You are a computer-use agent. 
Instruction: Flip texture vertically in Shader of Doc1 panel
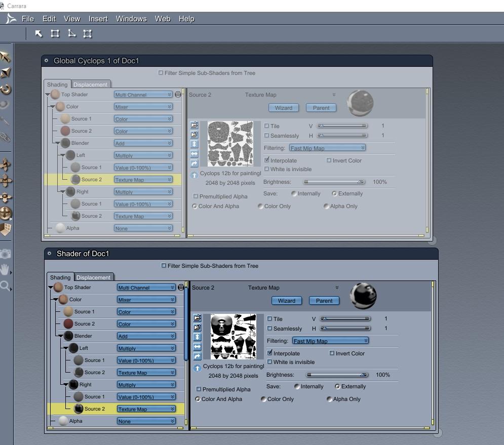198,337
